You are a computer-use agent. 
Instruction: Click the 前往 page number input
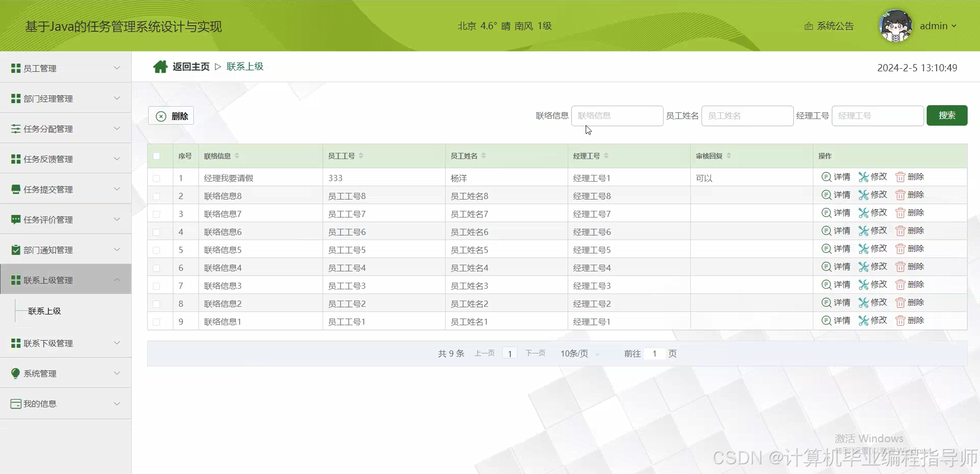[654, 353]
